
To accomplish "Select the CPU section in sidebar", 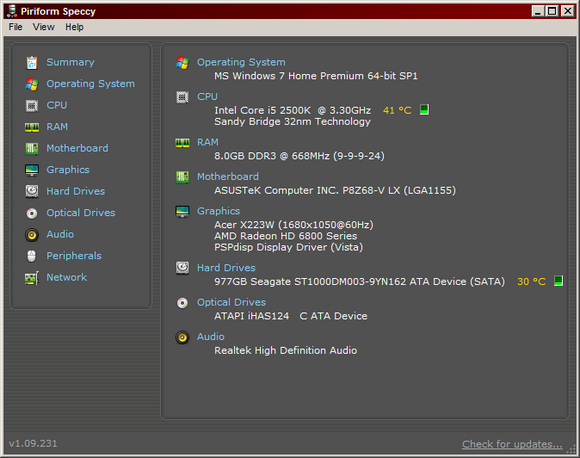I will point(57,105).
